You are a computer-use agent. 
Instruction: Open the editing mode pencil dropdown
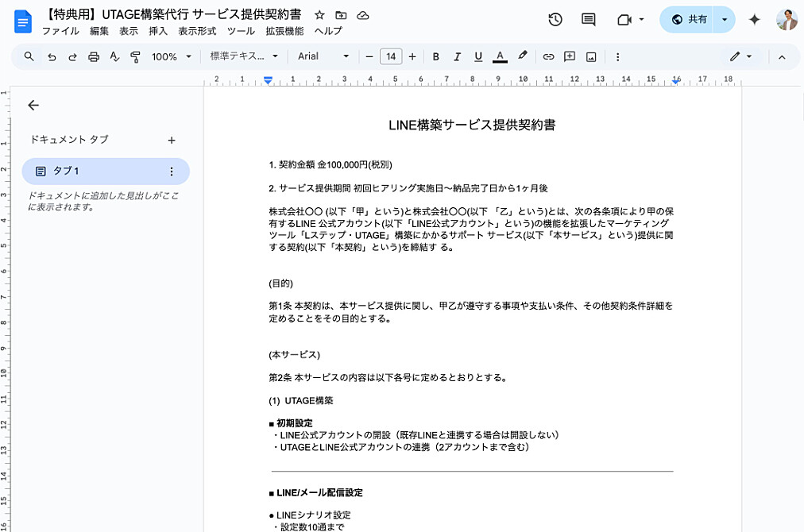[741, 56]
